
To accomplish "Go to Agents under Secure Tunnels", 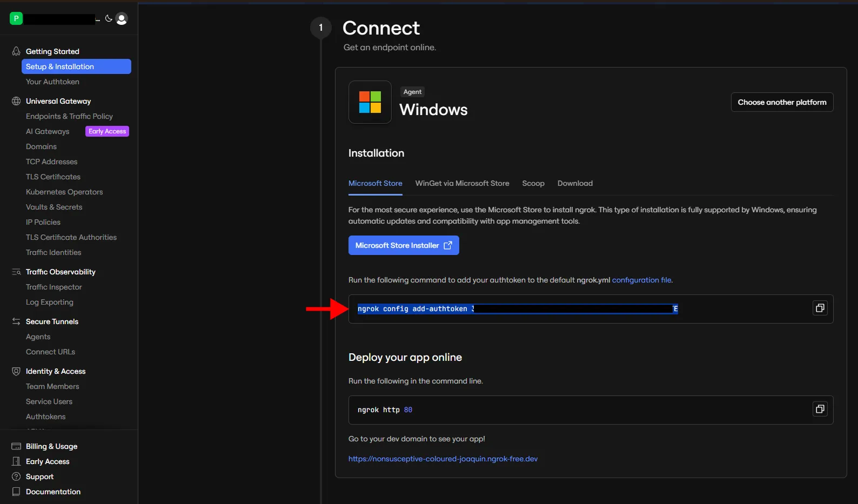I will tap(38, 337).
